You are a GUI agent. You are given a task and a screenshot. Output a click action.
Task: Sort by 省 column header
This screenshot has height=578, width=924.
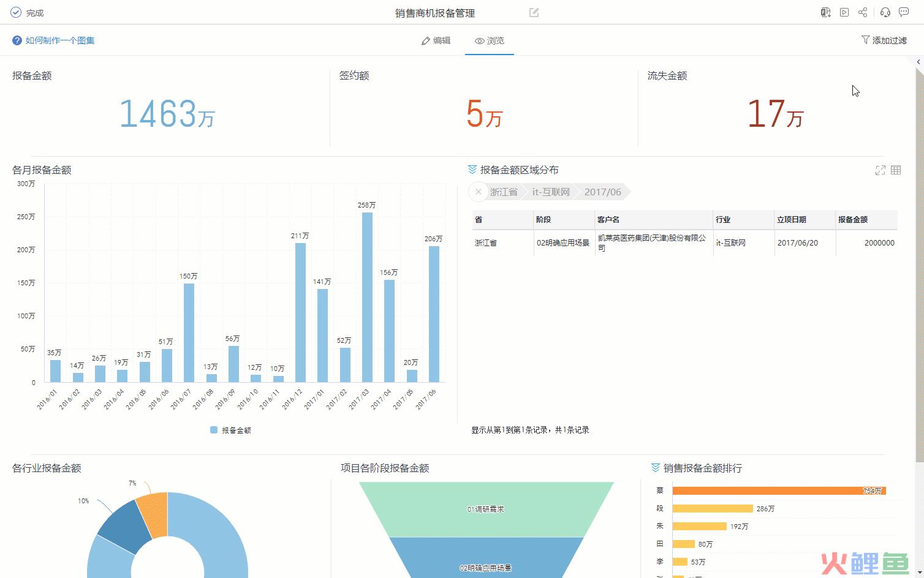pos(502,219)
